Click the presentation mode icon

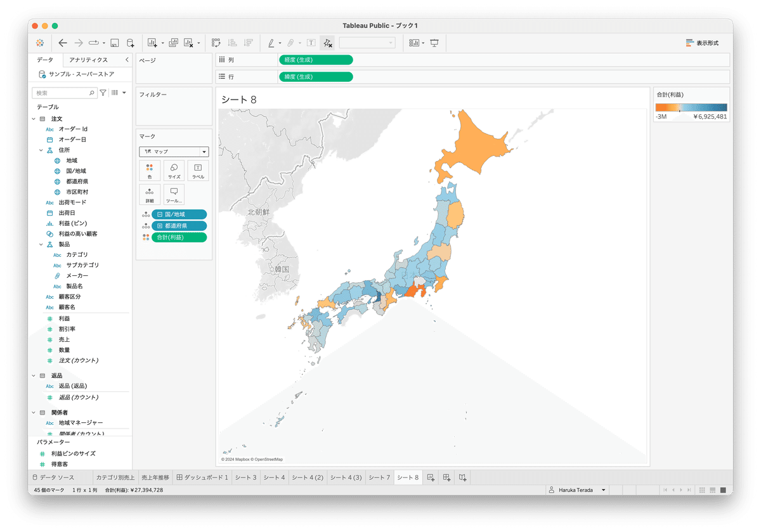tap(434, 42)
